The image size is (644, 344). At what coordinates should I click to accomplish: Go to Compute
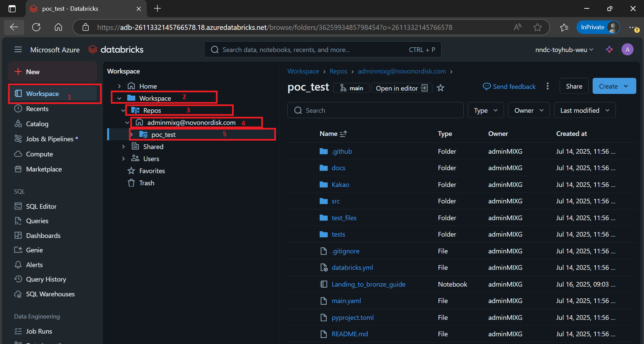(34, 154)
